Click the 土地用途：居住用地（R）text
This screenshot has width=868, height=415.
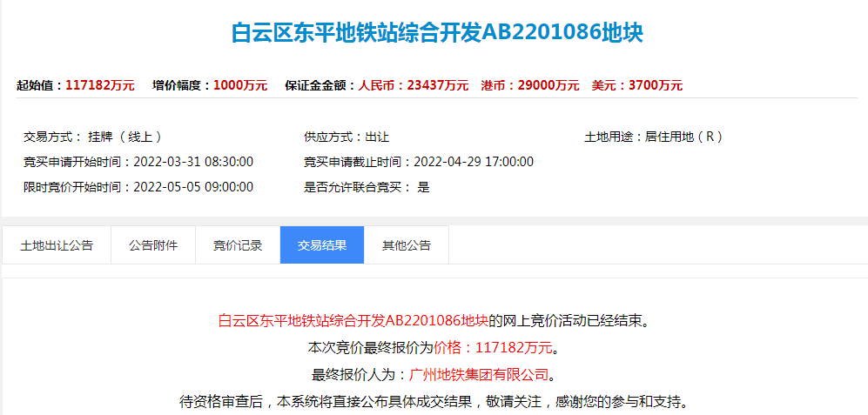click(654, 137)
